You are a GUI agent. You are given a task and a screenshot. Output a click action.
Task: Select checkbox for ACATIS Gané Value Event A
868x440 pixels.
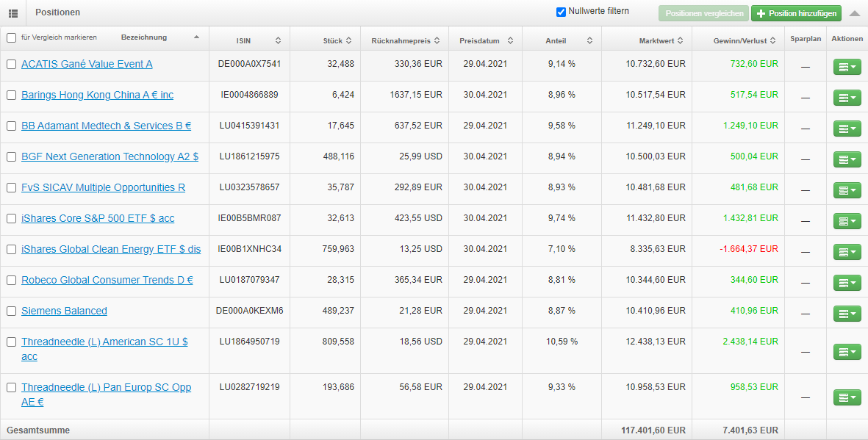[x=11, y=64]
